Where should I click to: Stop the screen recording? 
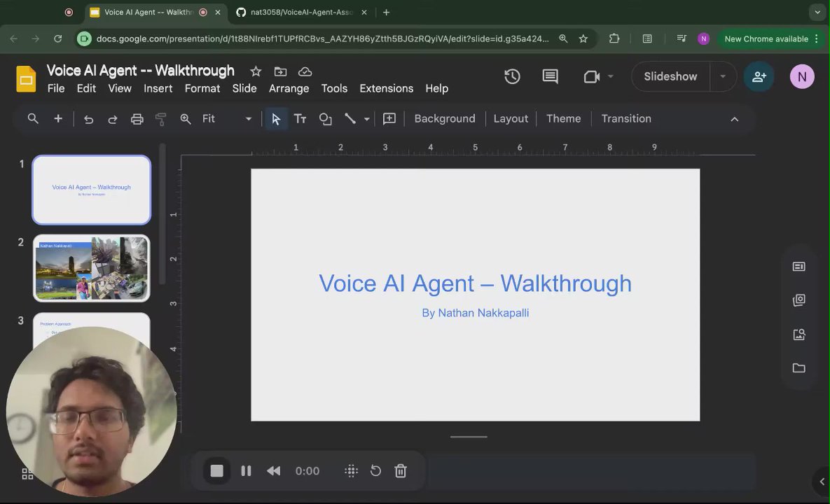point(216,471)
